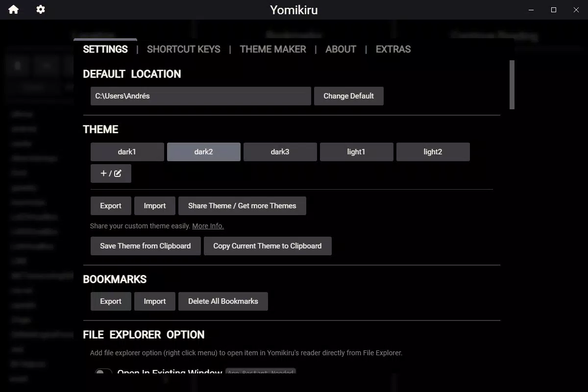Add or edit theme with plus/pencil button
This screenshot has height=392, width=588.
coord(111,173)
